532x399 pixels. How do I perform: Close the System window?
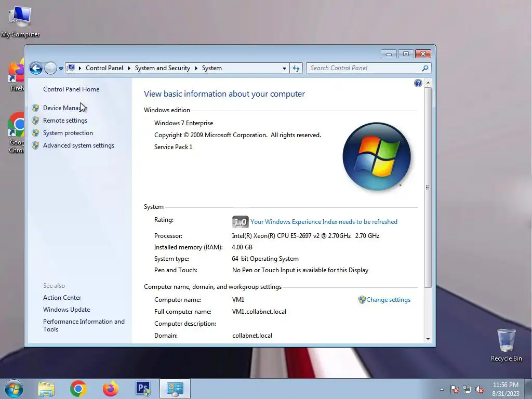(x=423, y=54)
